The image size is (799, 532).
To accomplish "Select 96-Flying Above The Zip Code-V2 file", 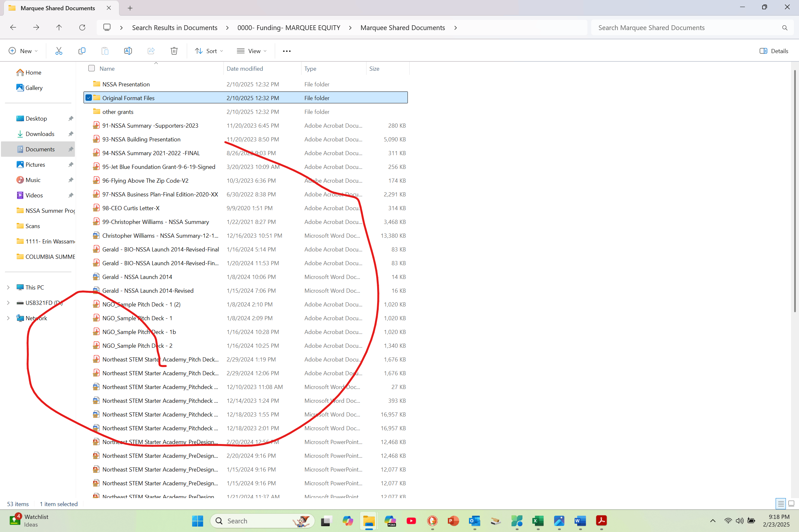I will (145, 180).
